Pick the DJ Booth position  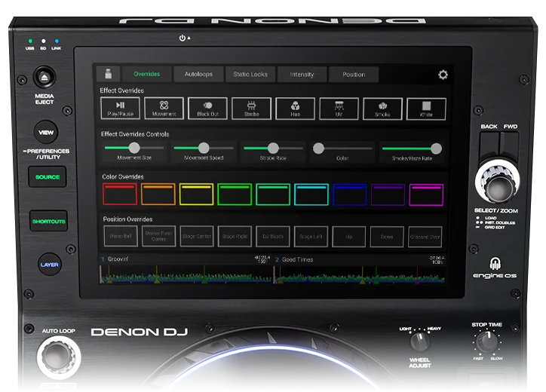(x=273, y=237)
